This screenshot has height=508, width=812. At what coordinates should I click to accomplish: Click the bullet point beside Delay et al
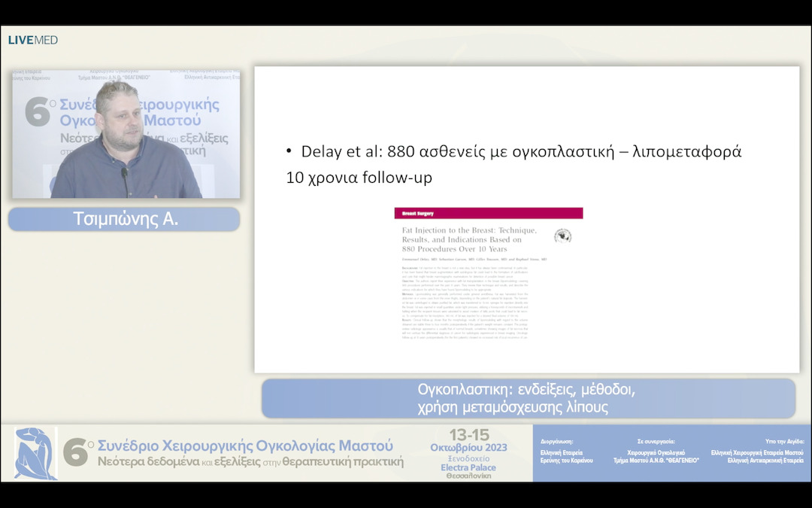tap(289, 151)
